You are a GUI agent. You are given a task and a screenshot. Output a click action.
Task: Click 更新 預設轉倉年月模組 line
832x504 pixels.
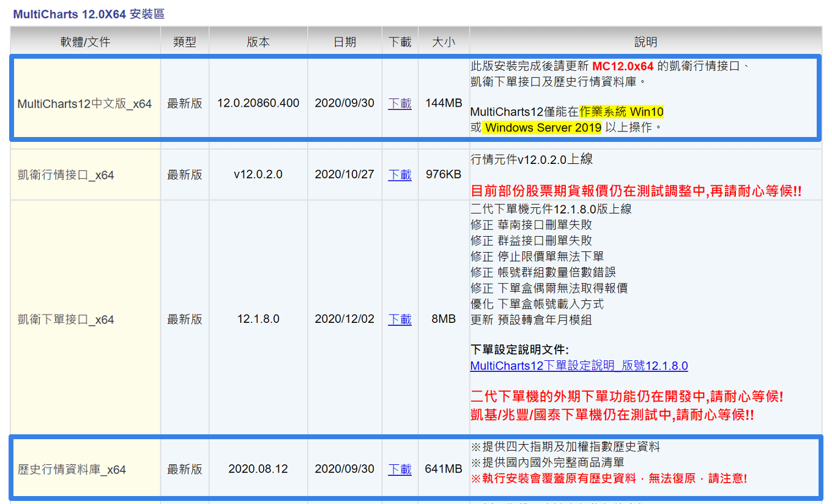[x=531, y=319]
